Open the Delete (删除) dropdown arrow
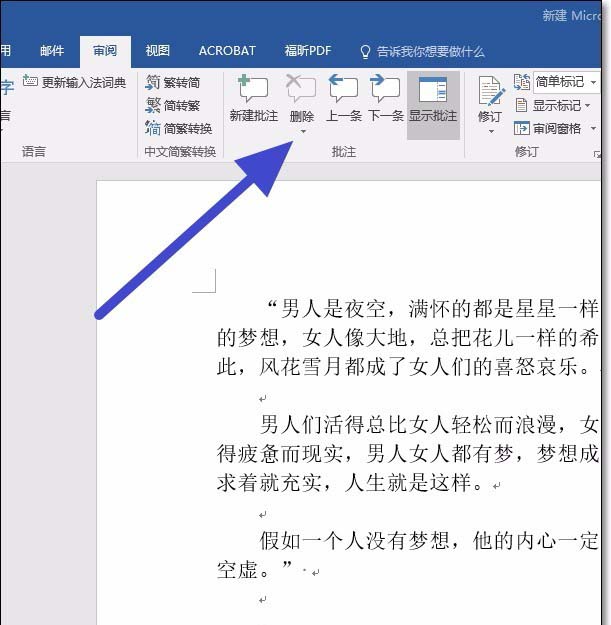 coord(303,132)
